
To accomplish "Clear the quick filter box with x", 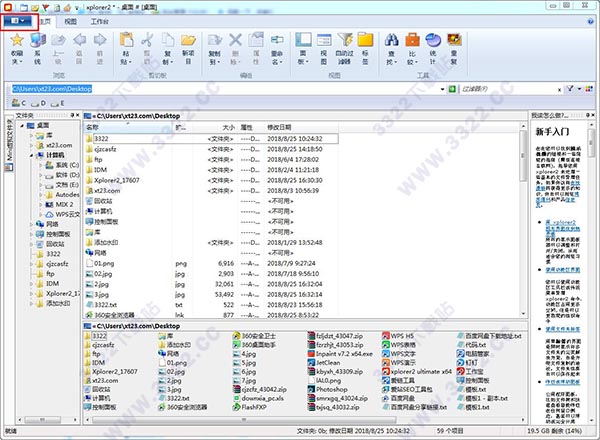I will pyautogui.click(x=559, y=90).
